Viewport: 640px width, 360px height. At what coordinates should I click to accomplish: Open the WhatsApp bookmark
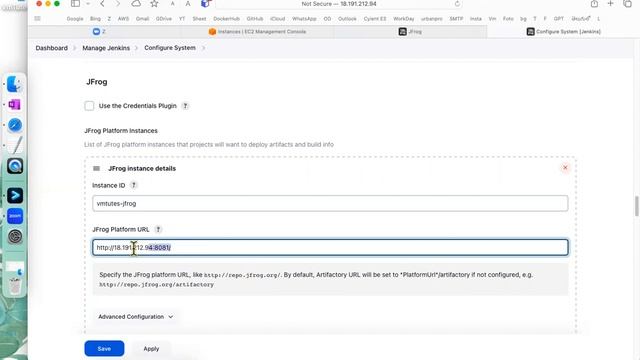(304, 19)
